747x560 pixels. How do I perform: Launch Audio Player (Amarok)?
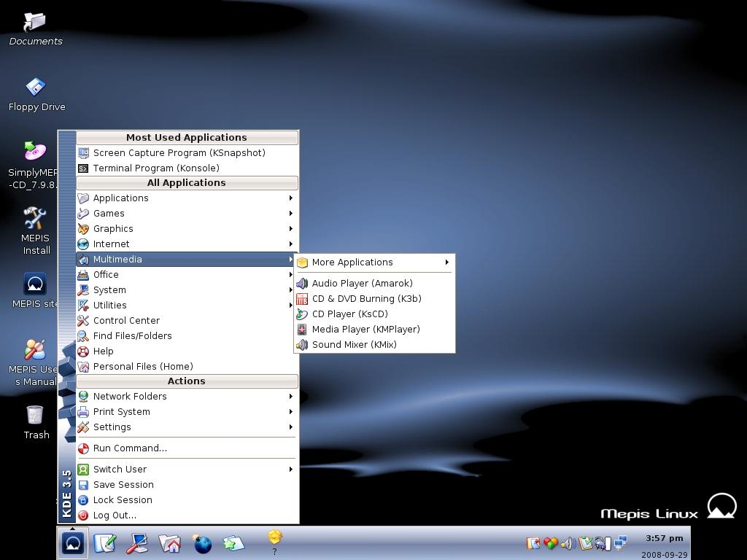point(374,284)
